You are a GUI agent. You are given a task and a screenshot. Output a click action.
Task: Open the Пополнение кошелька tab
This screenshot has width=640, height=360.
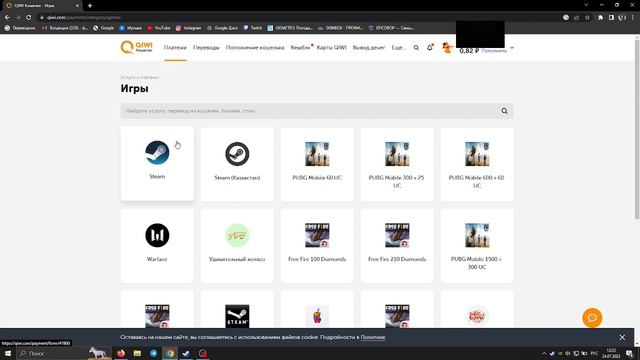coord(255,48)
